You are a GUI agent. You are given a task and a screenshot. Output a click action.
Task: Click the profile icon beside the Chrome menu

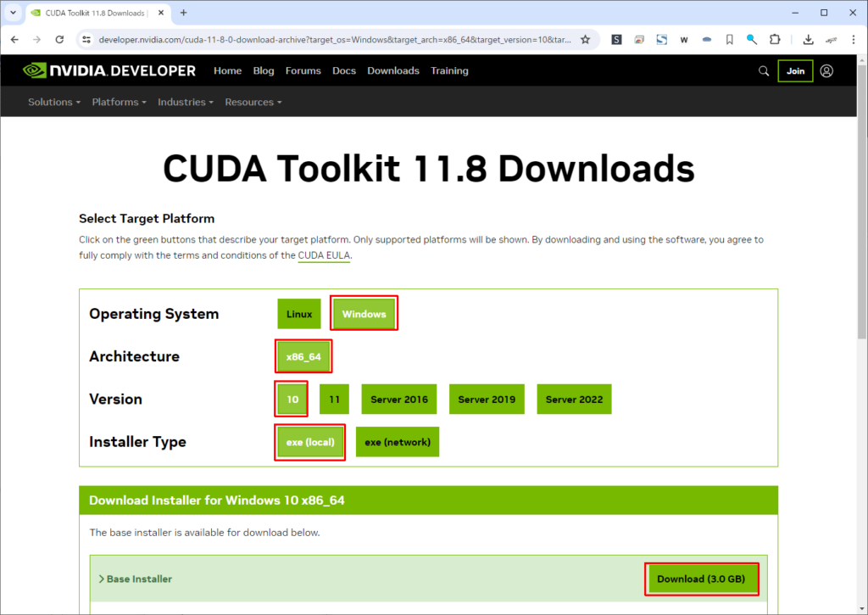click(831, 39)
